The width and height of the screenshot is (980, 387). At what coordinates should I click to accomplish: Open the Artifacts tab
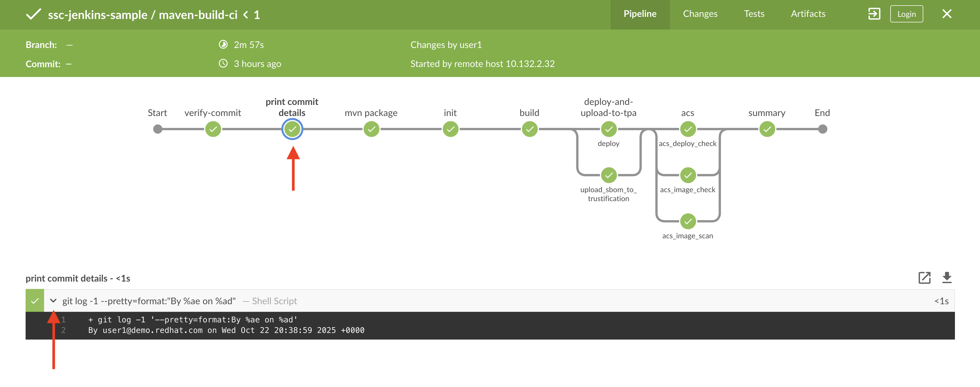pyautogui.click(x=808, y=14)
